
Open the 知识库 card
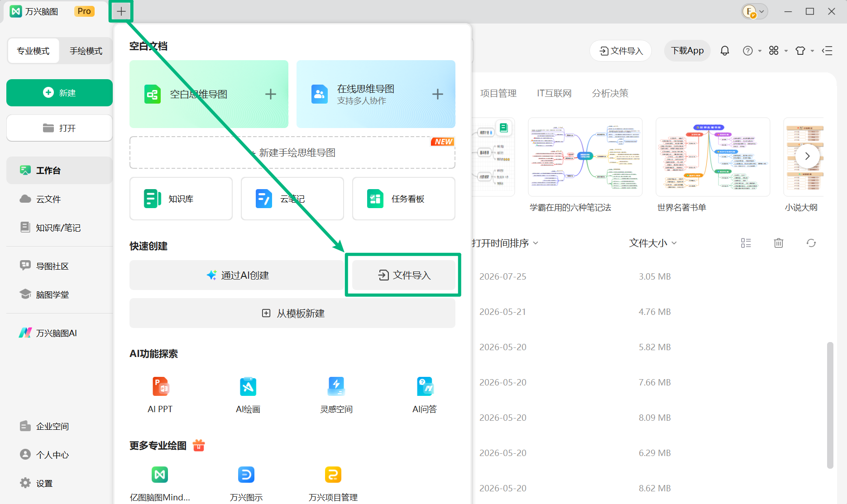(x=181, y=199)
